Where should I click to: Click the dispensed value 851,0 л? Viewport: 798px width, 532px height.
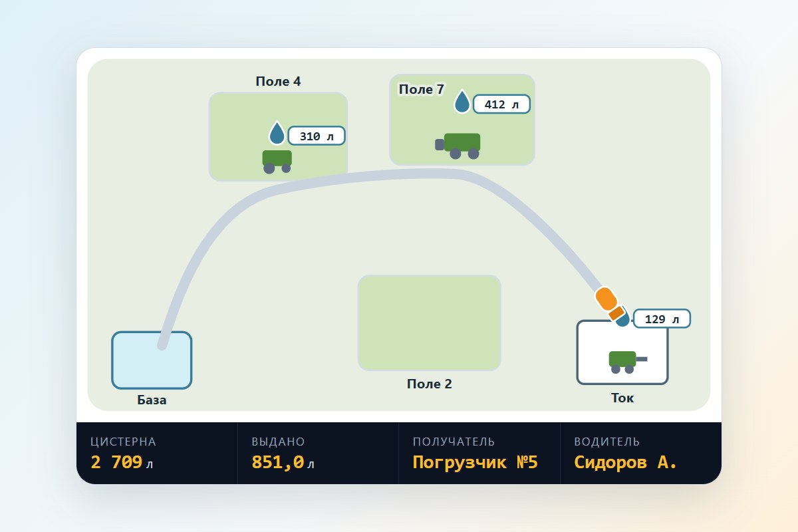click(x=283, y=462)
